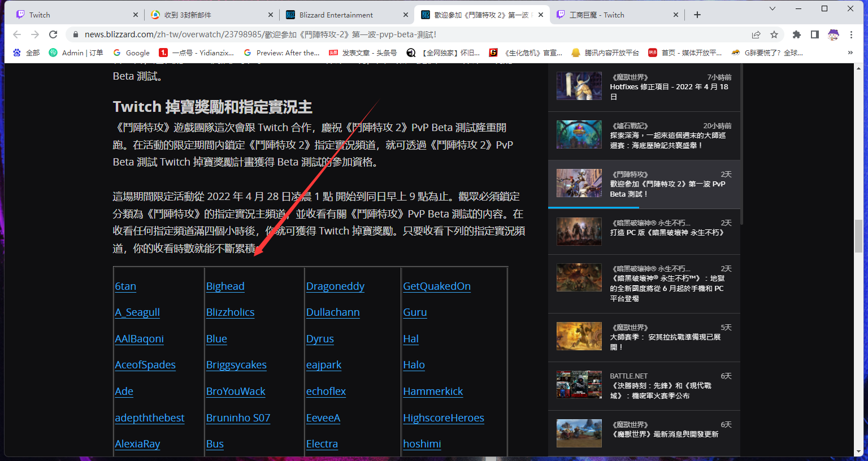The width and height of the screenshot is (868, 461).
Task: Open the Hotfixes news thumbnail
Action: [x=579, y=86]
